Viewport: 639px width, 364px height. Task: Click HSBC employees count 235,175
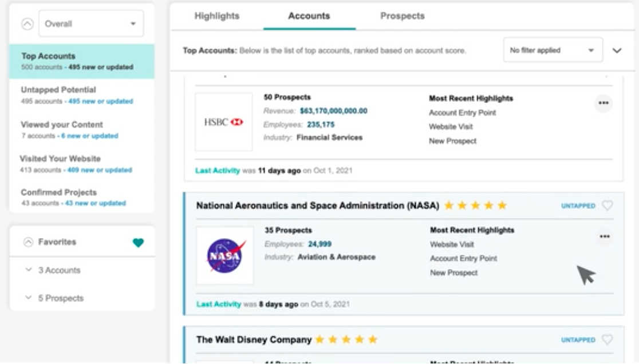coord(321,125)
